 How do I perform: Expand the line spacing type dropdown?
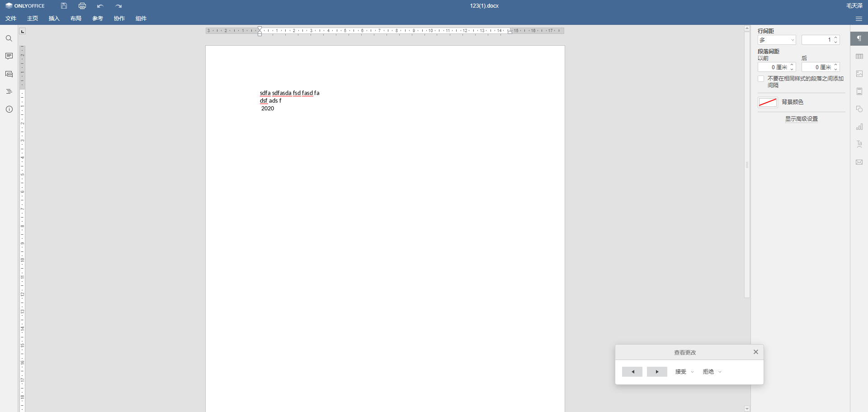[776, 40]
